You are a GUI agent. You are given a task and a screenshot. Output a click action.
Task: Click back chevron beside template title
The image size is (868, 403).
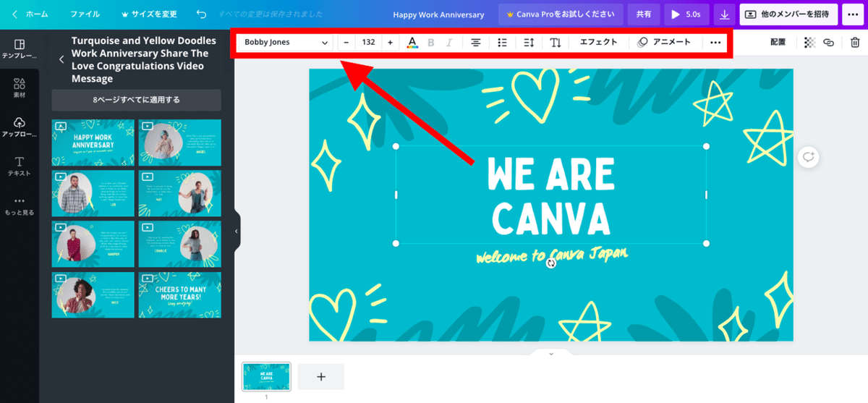[61, 60]
